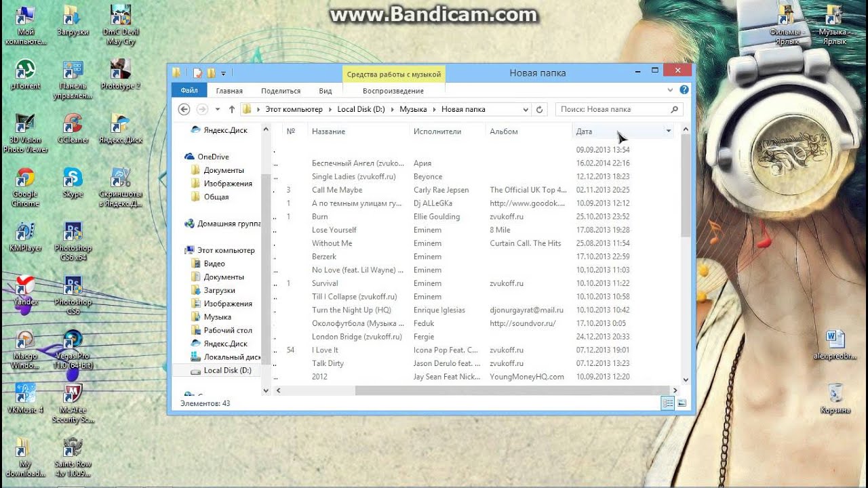Image resolution: width=868 pixels, height=488 pixels.
Task: Open the Поделиться ribbon tab
Action: pyautogui.click(x=281, y=91)
